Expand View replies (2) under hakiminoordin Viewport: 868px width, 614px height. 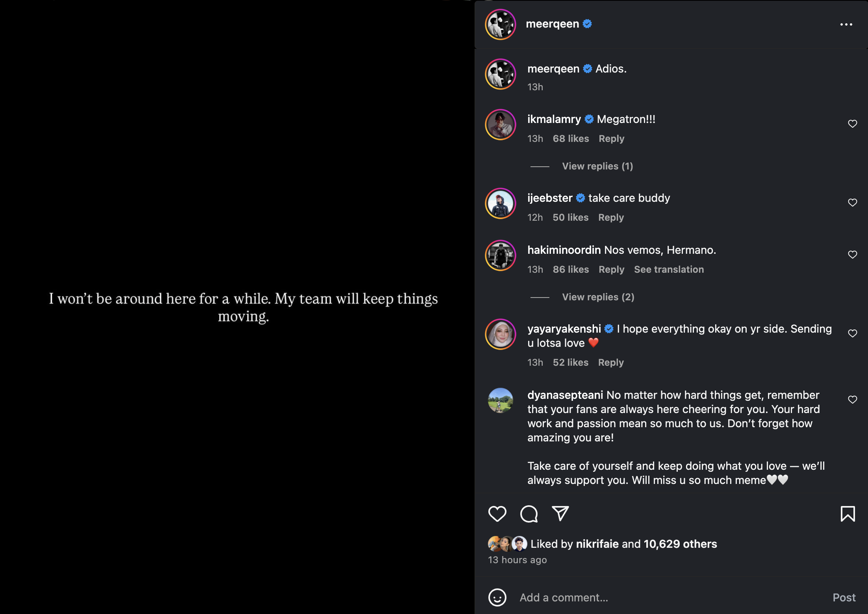pyautogui.click(x=598, y=297)
